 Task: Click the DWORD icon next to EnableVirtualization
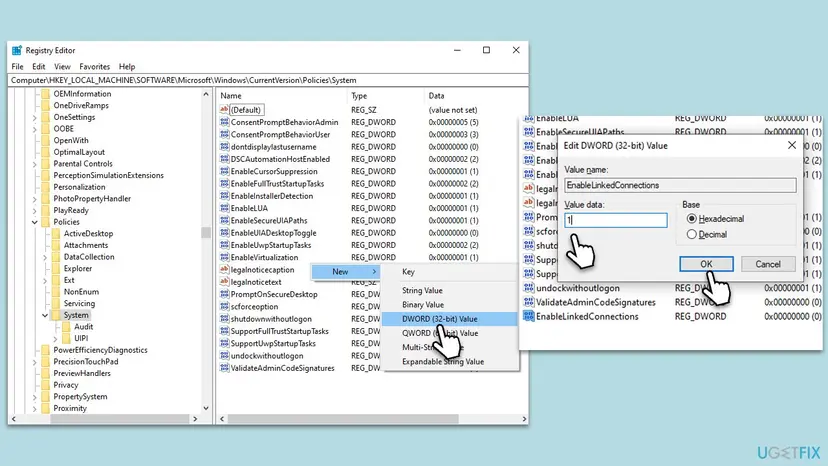coord(224,257)
